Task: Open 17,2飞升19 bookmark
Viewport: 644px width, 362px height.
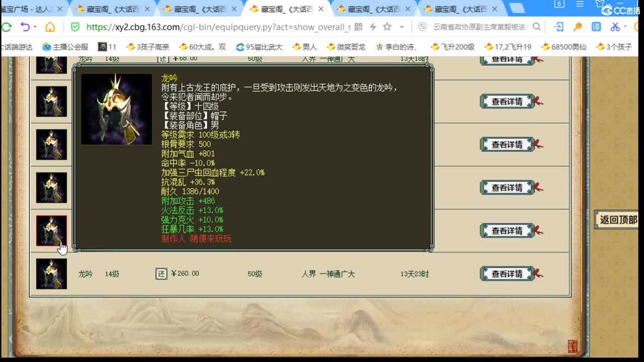Action: coord(508,47)
